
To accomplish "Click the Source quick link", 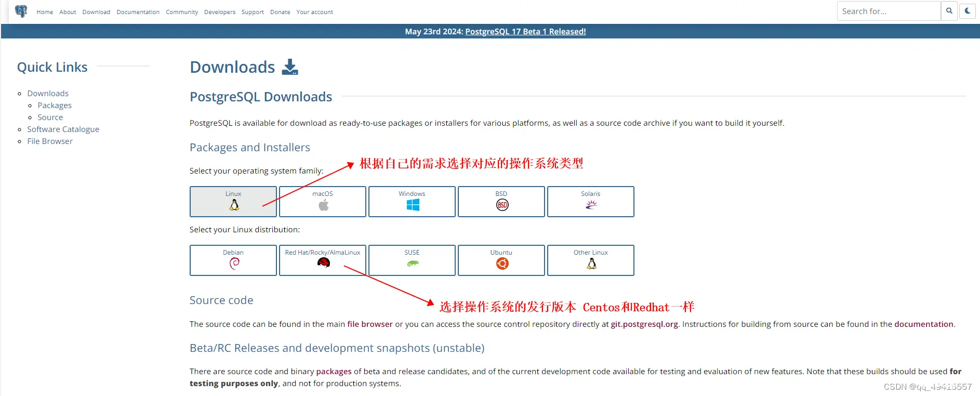I will 50,117.
